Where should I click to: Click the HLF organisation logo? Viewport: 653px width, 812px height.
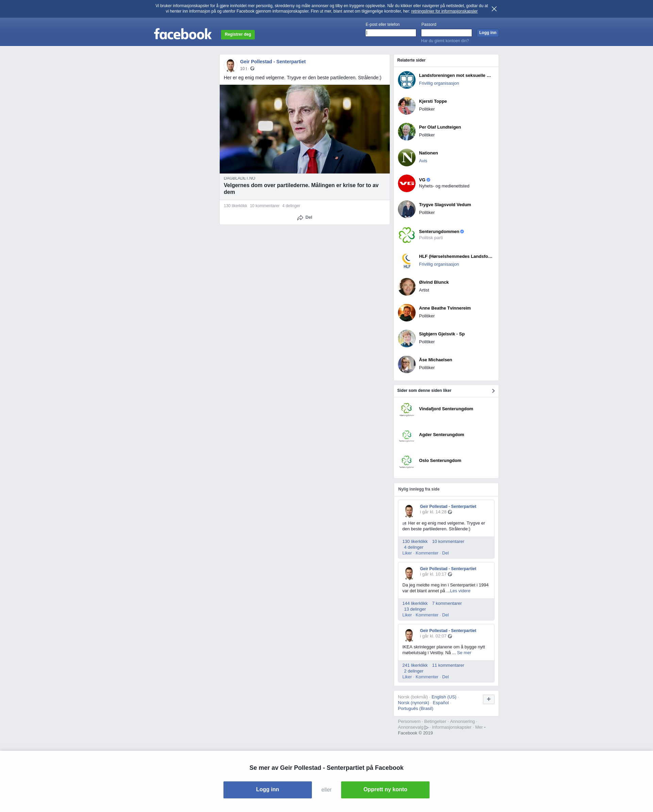[x=406, y=261]
